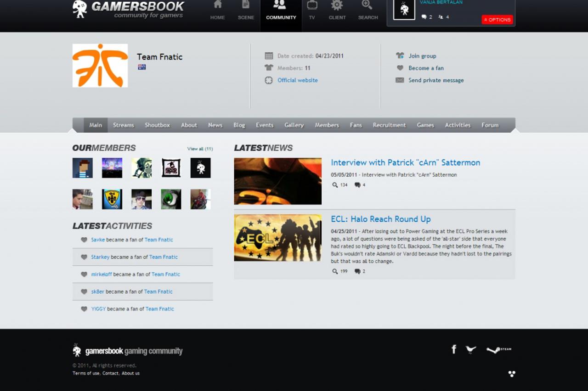
Task: Expand the red Options button
Action: pyautogui.click(x=497, y=20)
